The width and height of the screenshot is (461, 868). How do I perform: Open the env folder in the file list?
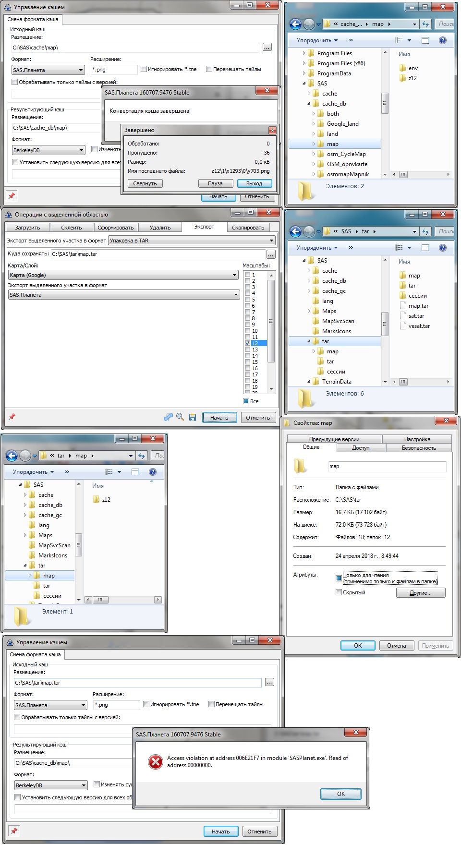click(412, 68)
